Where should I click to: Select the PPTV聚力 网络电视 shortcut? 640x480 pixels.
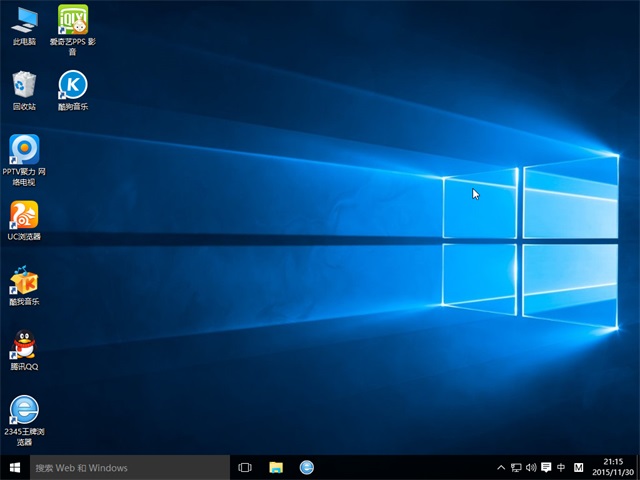pyautogui.click(x=24, y=150)
